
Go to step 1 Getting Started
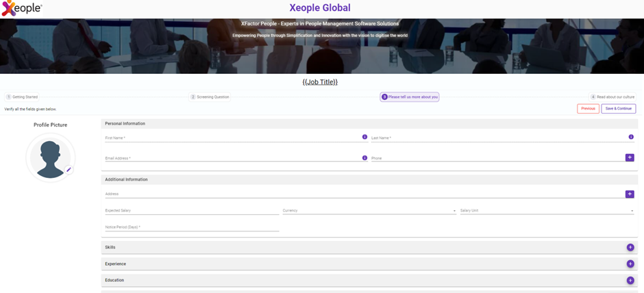[x=22, y=97]
